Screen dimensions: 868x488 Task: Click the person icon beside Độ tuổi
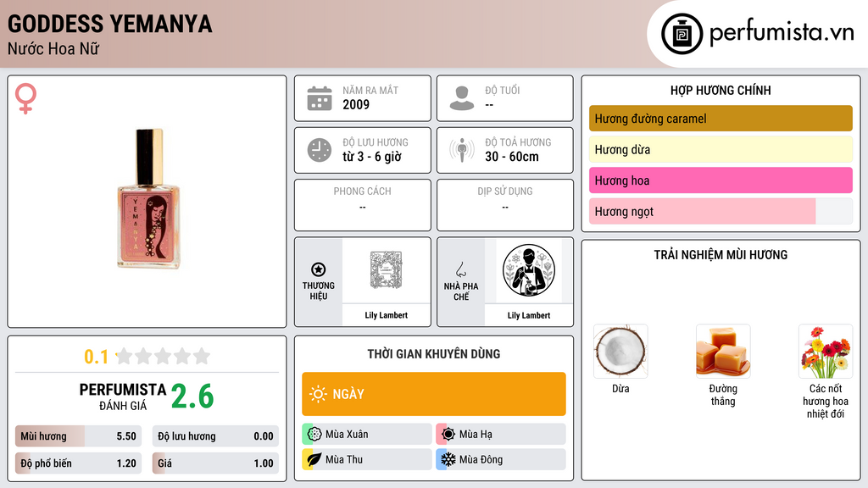pyautogui.click(x=462, y=98)
